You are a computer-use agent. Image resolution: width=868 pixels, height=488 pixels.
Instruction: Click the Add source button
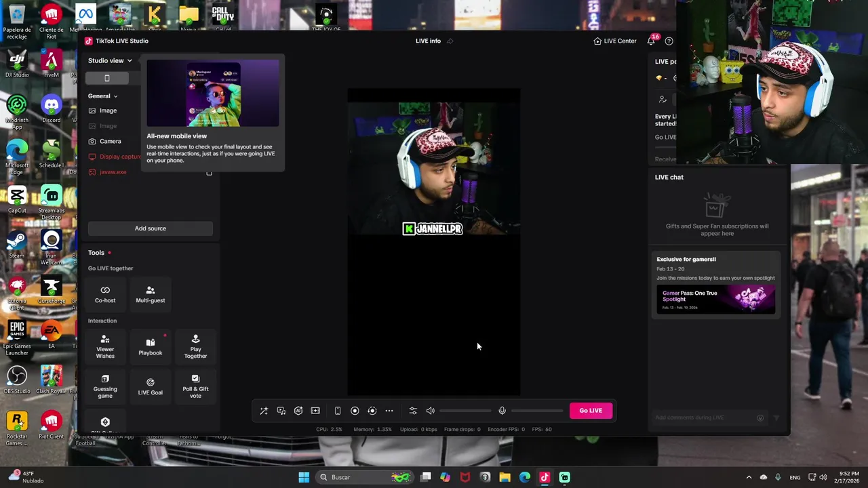151,228
